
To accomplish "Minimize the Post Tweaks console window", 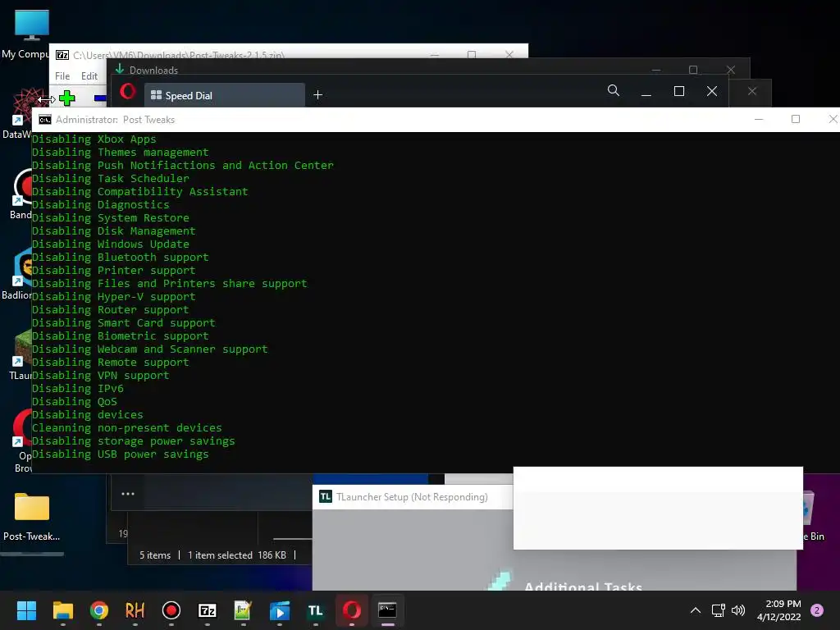I will [759, 119].
